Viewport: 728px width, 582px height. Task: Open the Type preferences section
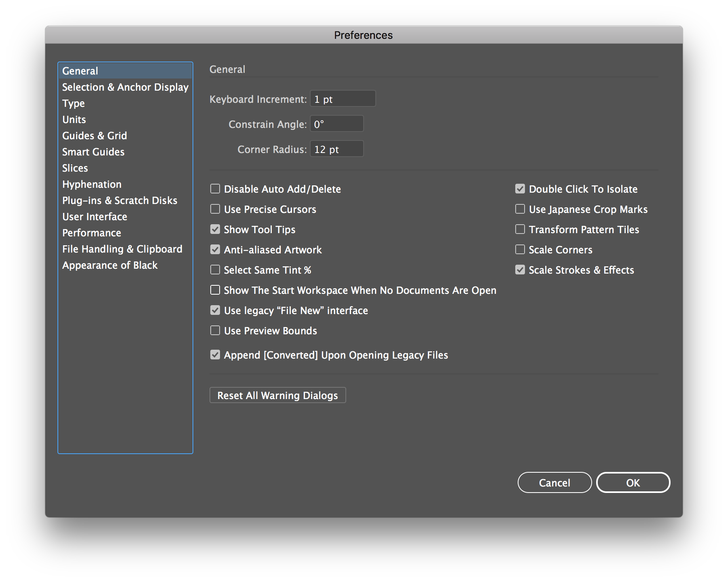click(125, 103)
